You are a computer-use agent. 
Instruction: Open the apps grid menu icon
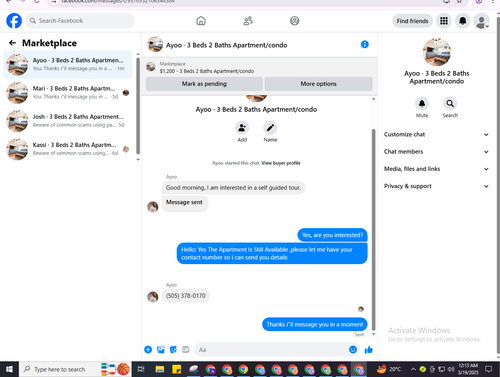pyautogui.click(x=444, y=21)
